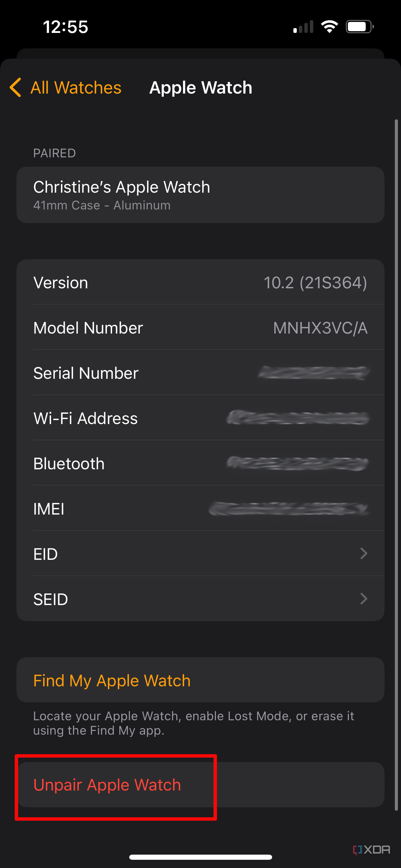Tap the 12:55 status bar clock
The image size is (401, 868).
point(65,27)
